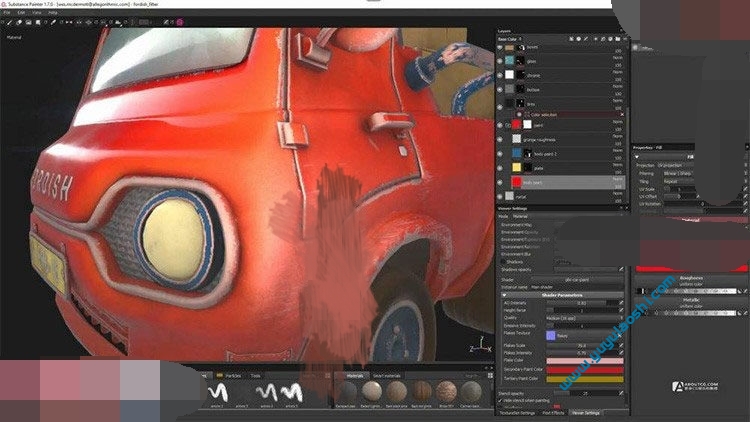The image size is (750, 422).
Task: Click the Flakes Intensity slider
Action: click(582, 353)
